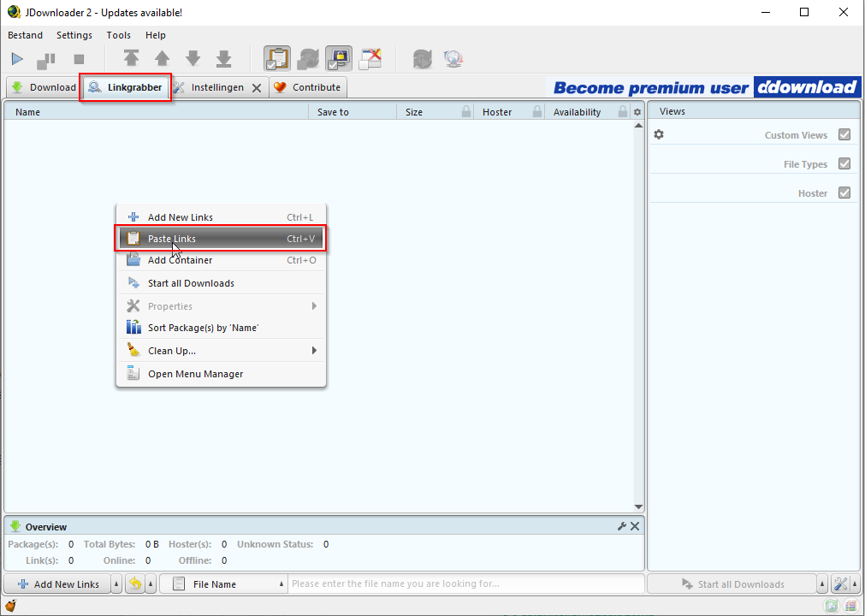Viewport: 865px width, 616px height.
Task: Toggle the Custom Views checkbox
Action: pos(844,134)
